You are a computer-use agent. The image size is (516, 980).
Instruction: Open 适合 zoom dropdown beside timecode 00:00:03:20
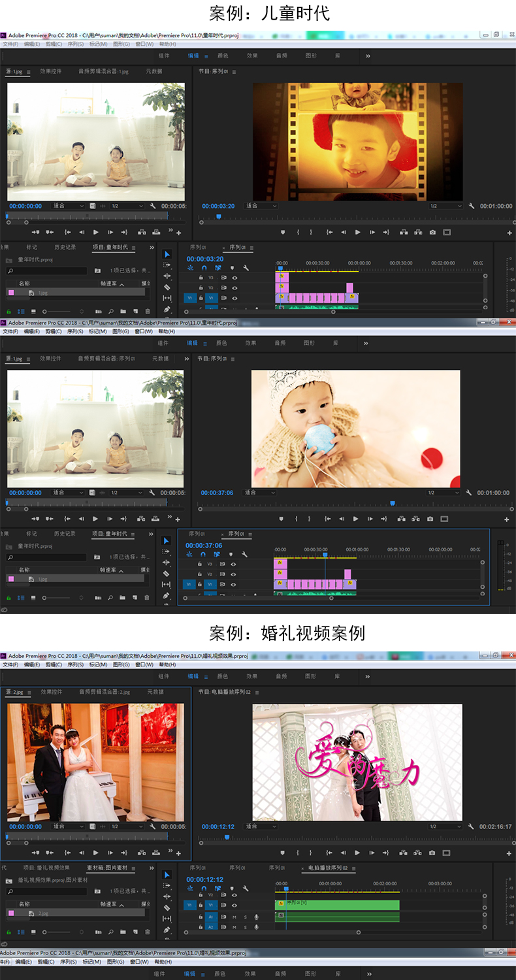point(261,206)
